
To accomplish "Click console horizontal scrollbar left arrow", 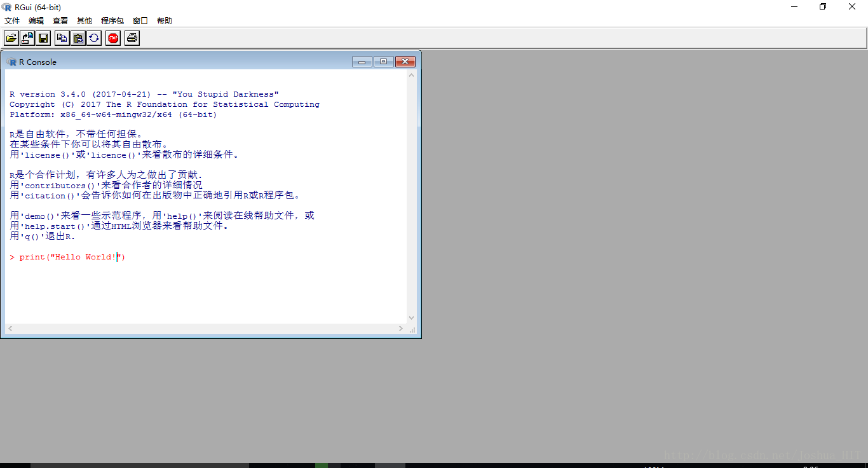I will click(10, 329).
